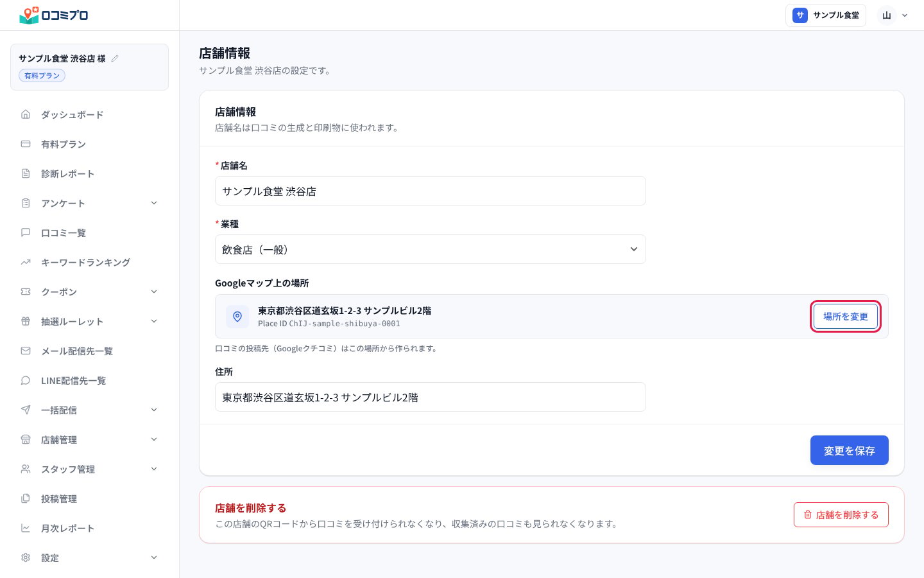Click the 設定 gear icon
The height and width of the screenshot is (578, 924).
tap(26, 557)
